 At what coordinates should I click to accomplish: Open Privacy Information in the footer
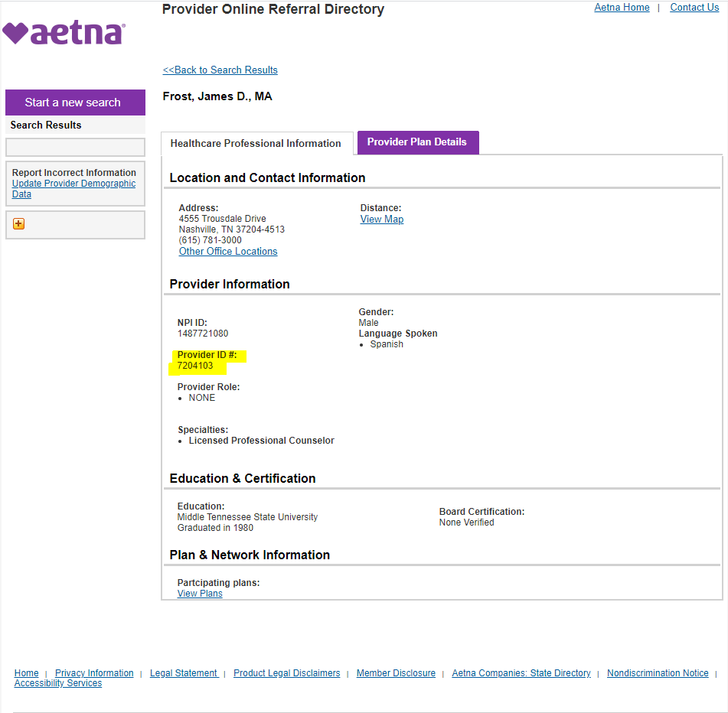tap(94, 673)
